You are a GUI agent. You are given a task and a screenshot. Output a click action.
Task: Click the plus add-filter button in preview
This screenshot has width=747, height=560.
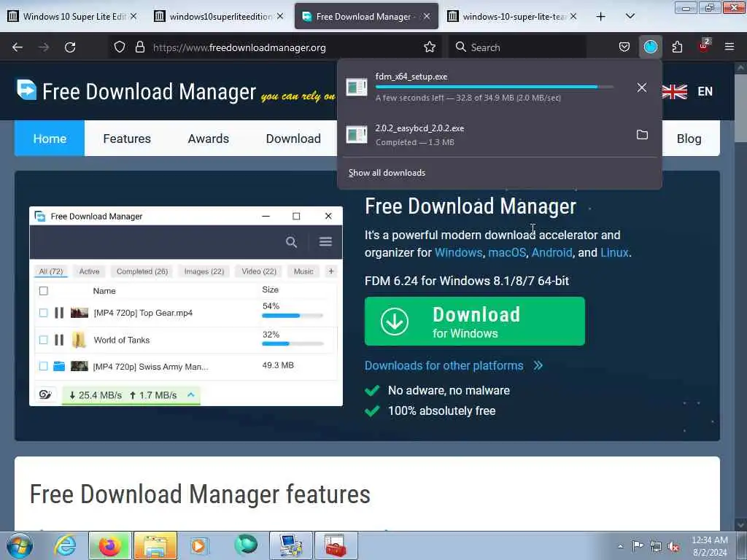(331, 271)
